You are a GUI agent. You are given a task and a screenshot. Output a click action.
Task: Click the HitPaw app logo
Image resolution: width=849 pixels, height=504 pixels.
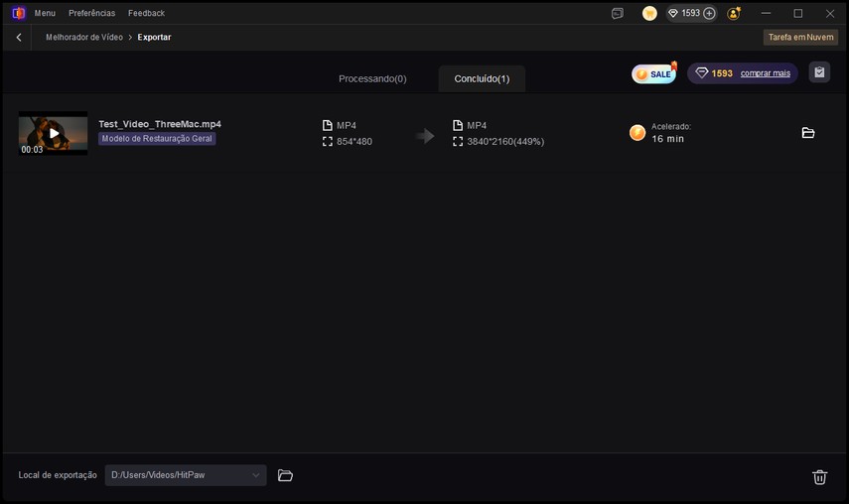pos(18,13)
